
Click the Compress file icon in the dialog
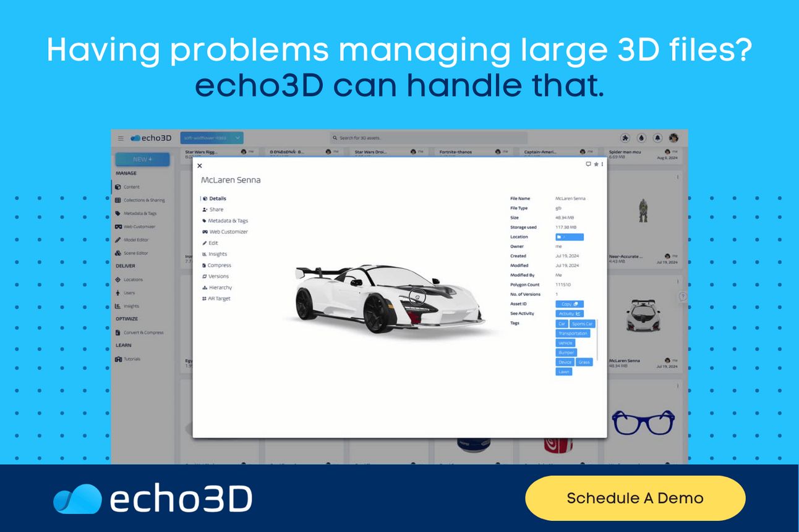pos(204,265)
